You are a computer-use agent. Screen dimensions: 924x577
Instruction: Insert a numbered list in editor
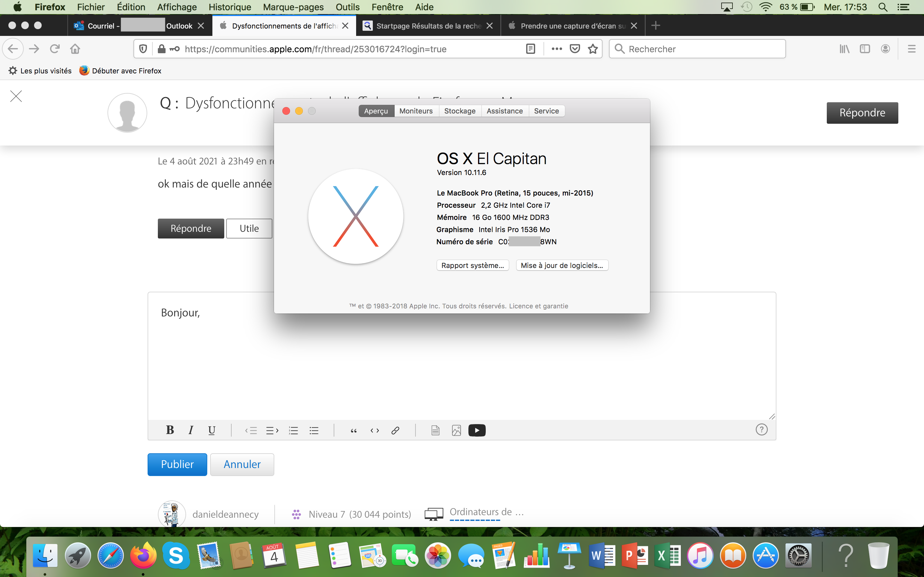(293, 431)
